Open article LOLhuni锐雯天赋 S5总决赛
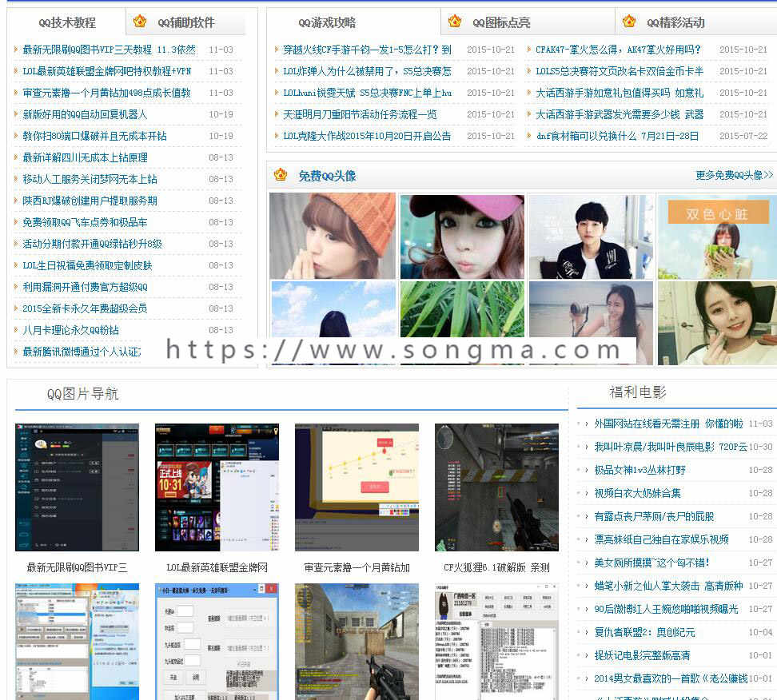 click(367, 93)
